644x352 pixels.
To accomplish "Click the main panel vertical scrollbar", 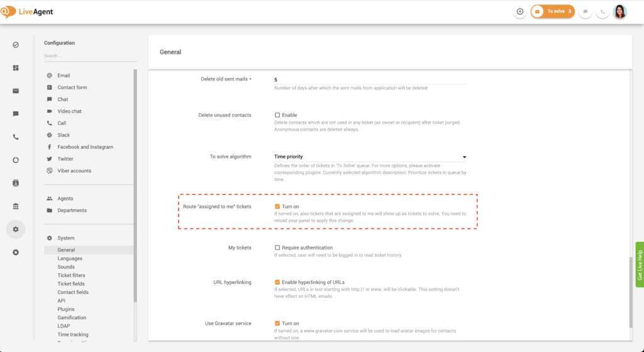I will point(631,292).
